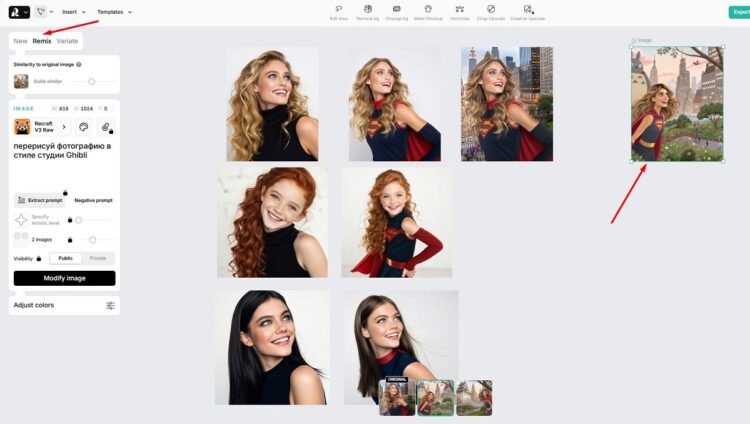Open the Make Mockup tool

point(428,12)
